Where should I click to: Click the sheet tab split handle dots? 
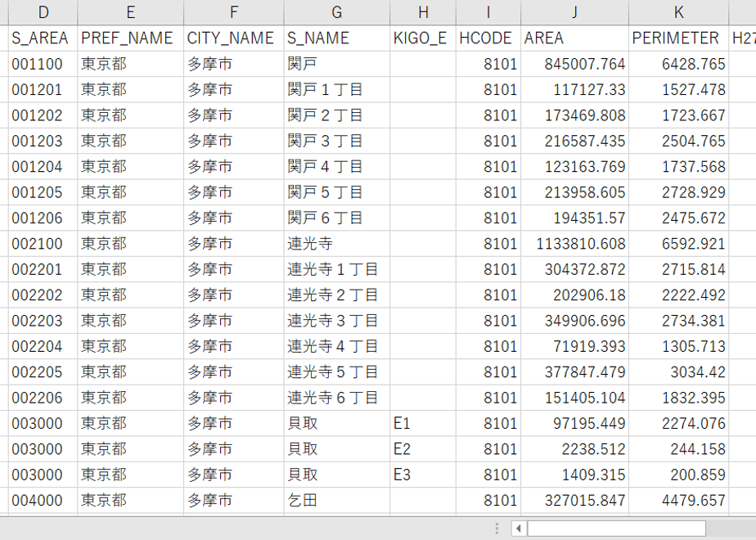point(497,529)
